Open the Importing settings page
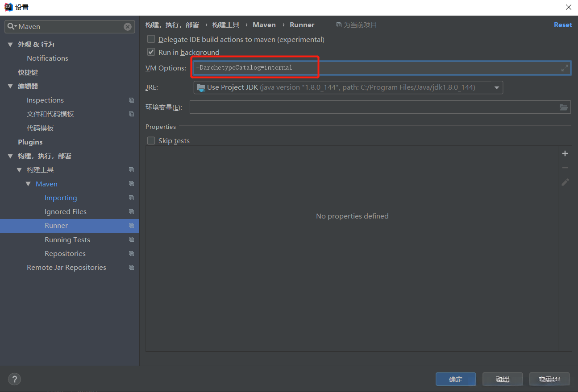Viewport: 578px width, 392px height. [x=61, y=198]
